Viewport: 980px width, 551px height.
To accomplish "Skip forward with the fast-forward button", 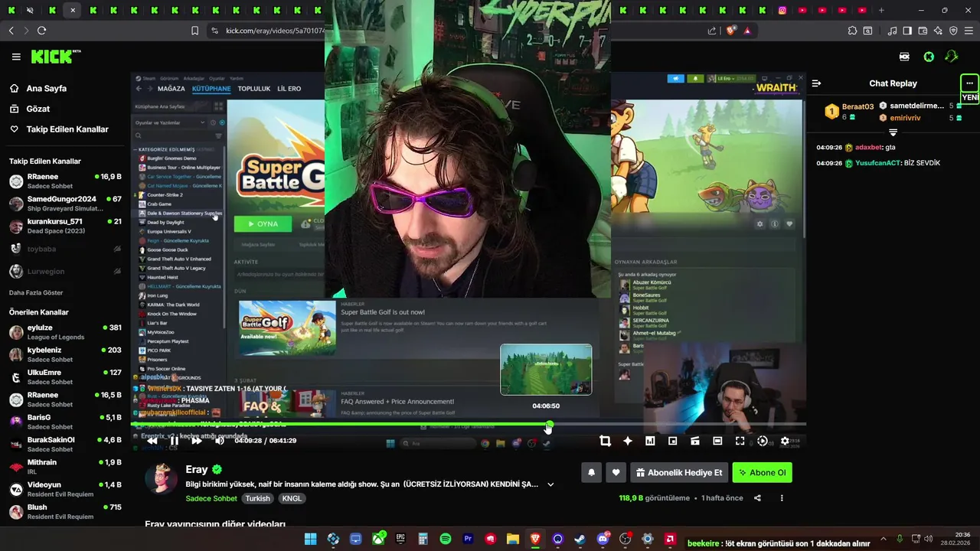I will pyautogui.click(x=197, y=441).
